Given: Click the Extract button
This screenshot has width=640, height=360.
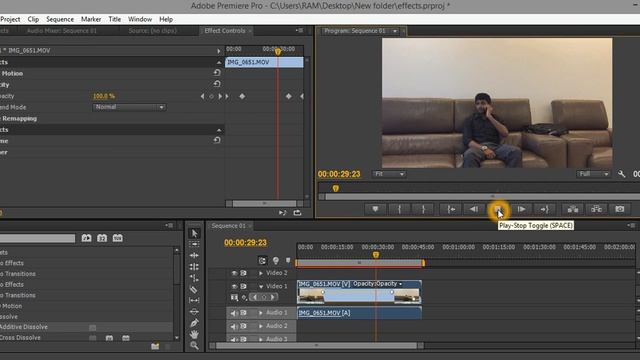Looking at the screenshot, I should pyautogui.click(x=596, y=209).
